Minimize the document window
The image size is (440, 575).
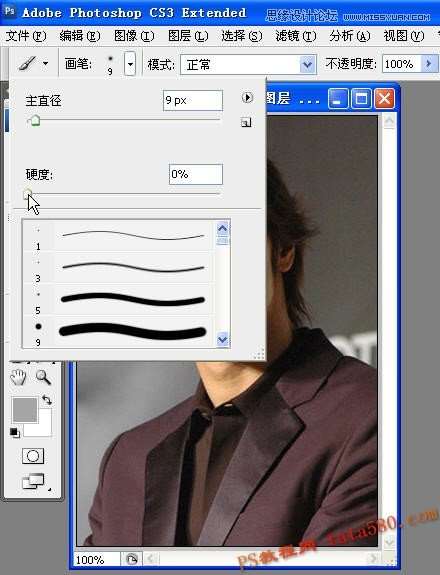338,98
